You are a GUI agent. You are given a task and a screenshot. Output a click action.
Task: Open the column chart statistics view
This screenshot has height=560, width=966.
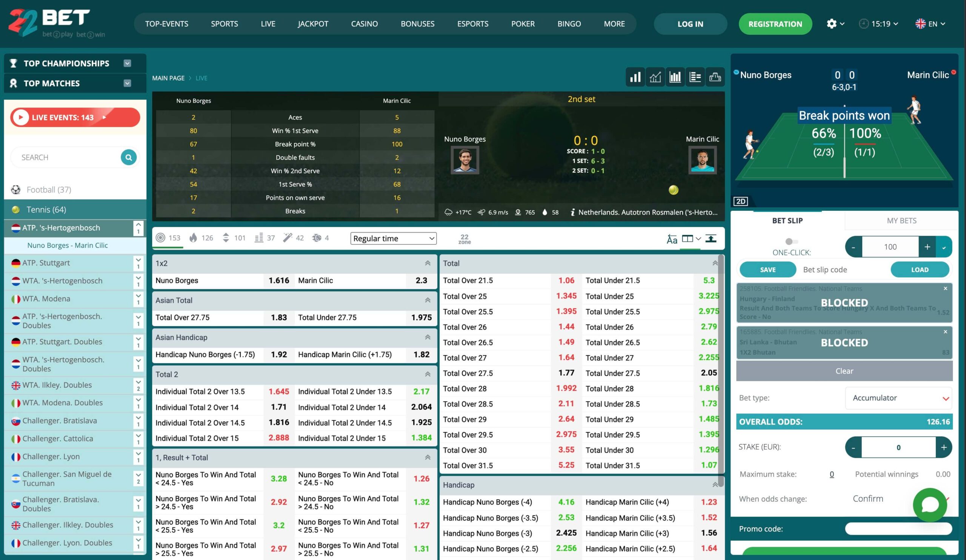pos(675,77)
